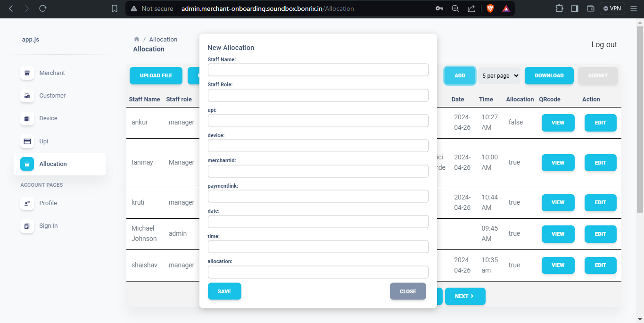Screen dimensions: 644x323
Task: Click the Log out link
Action: coord(604,44)
